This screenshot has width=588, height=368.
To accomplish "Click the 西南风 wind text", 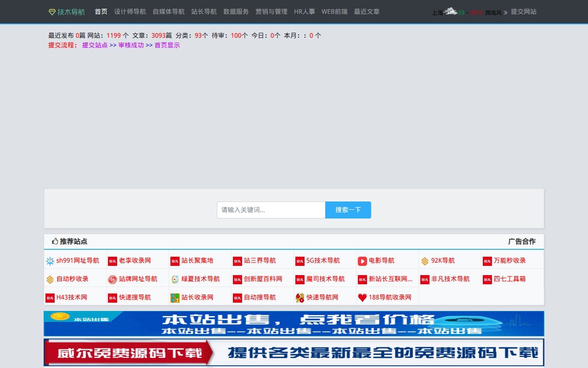I will pos(493,13).
